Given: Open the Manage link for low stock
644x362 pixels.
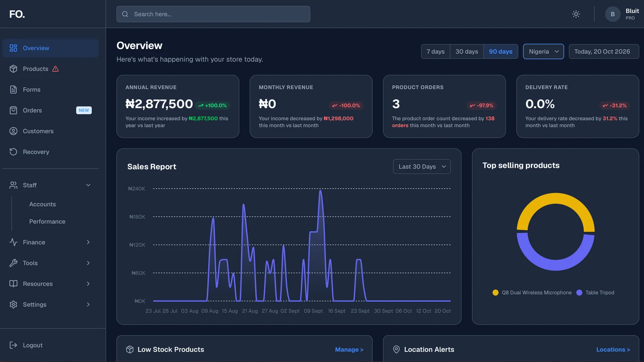Looking at the screenshot, I should (x=349, y=350).
